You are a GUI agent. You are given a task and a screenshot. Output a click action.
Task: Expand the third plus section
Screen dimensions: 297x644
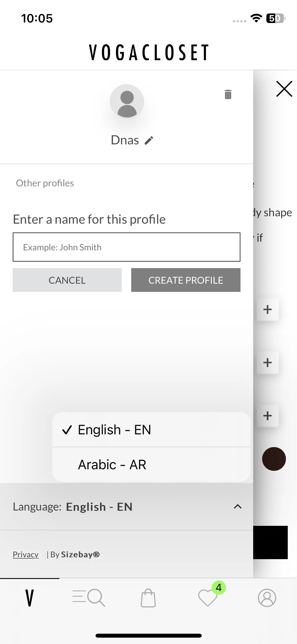pyautogui.click(x=267, y=416)
